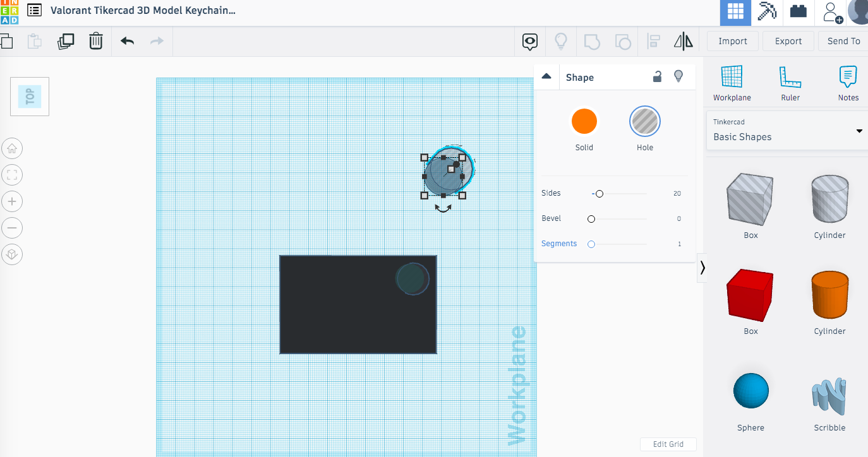Open the Notes tool
The image size is (868, 457).
click(x=848, y=83)
